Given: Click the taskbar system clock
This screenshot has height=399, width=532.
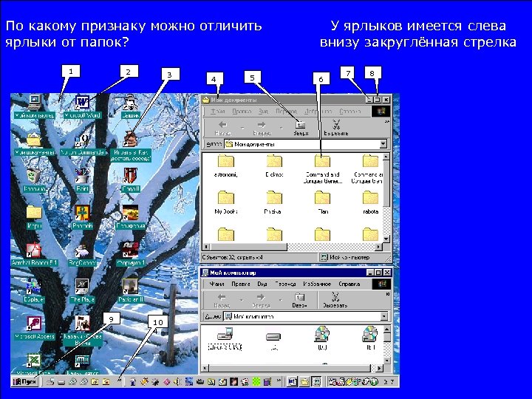Looking at the screenshot, I should (389, 382).
